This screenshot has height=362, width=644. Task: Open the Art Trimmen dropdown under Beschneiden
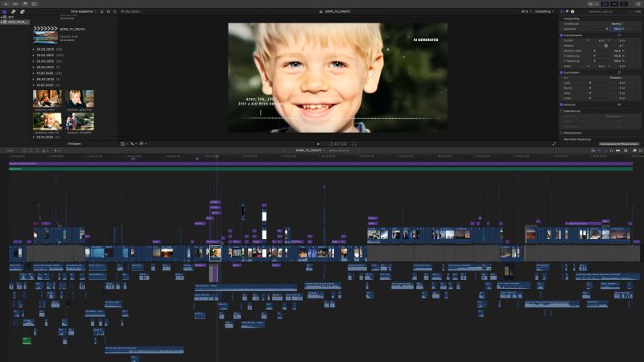pyautogui.click(x=616, y=77)
